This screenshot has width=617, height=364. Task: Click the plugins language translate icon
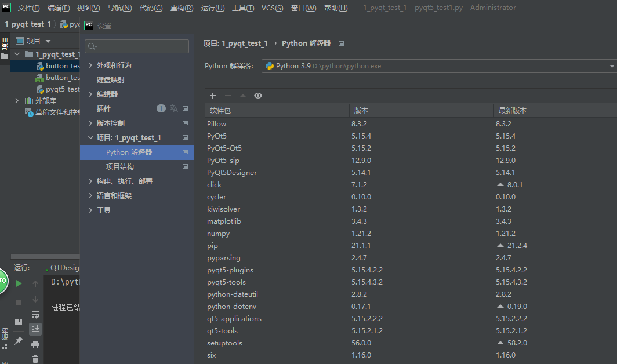point(173,108)
